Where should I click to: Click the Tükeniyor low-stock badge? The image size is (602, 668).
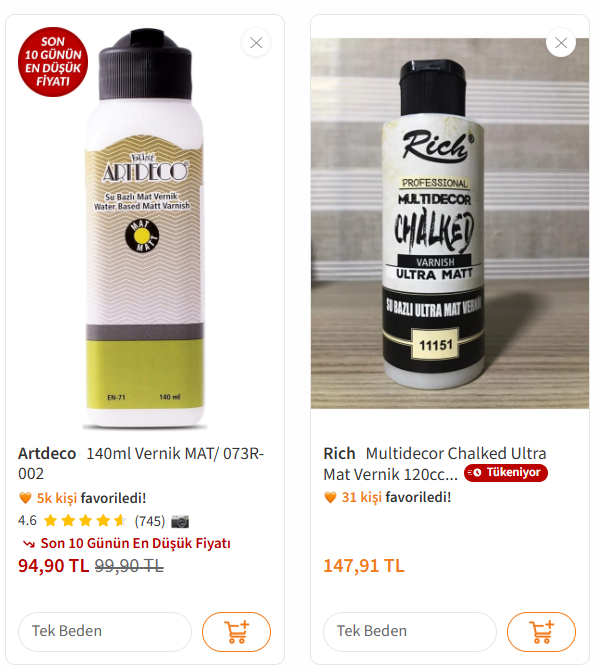(x=506, y=473)
